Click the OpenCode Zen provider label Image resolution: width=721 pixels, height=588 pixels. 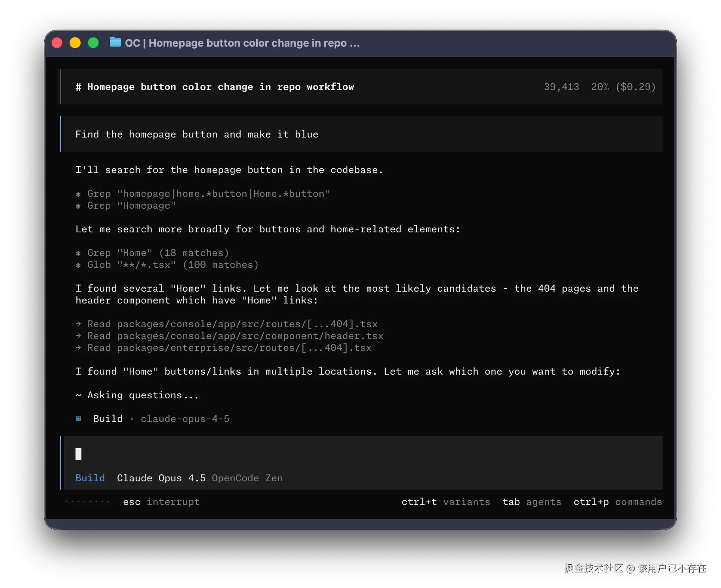(x=247, y=478)
